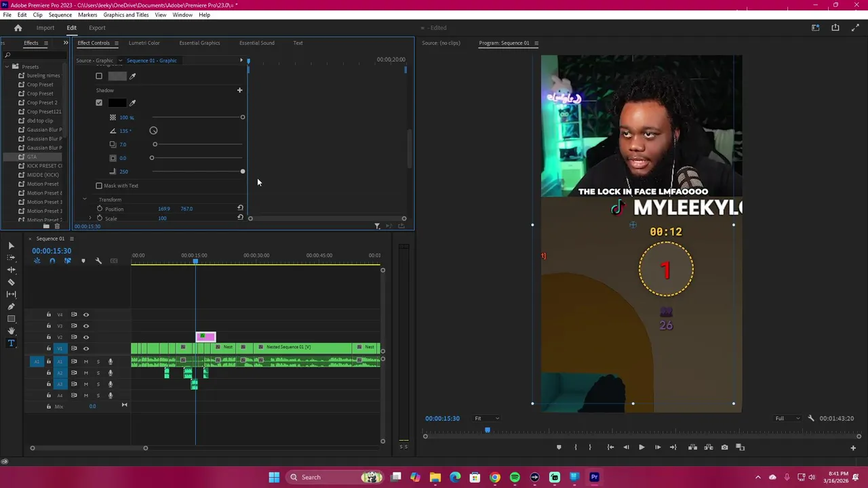Open the Export workspace
Viewport: 868px width, 488px height.
coord(97,28)
